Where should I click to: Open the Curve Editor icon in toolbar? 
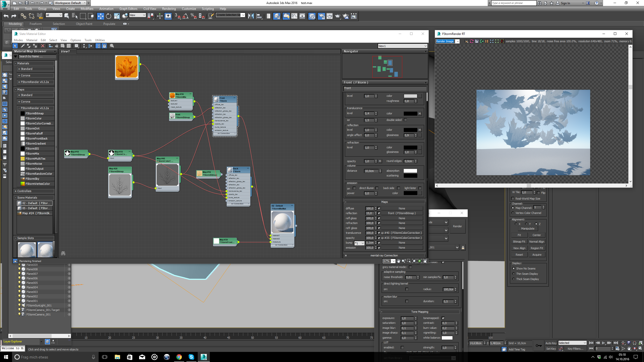294,16
